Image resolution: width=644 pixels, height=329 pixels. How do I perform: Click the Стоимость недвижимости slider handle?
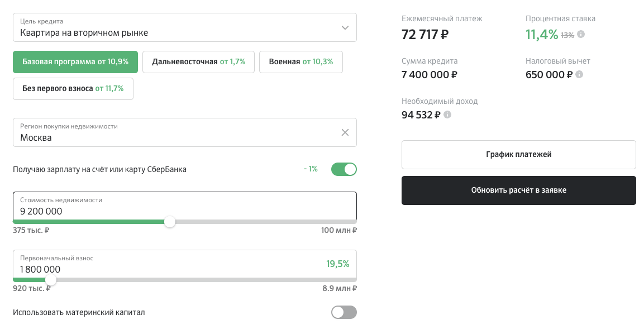tap(170, 222)
